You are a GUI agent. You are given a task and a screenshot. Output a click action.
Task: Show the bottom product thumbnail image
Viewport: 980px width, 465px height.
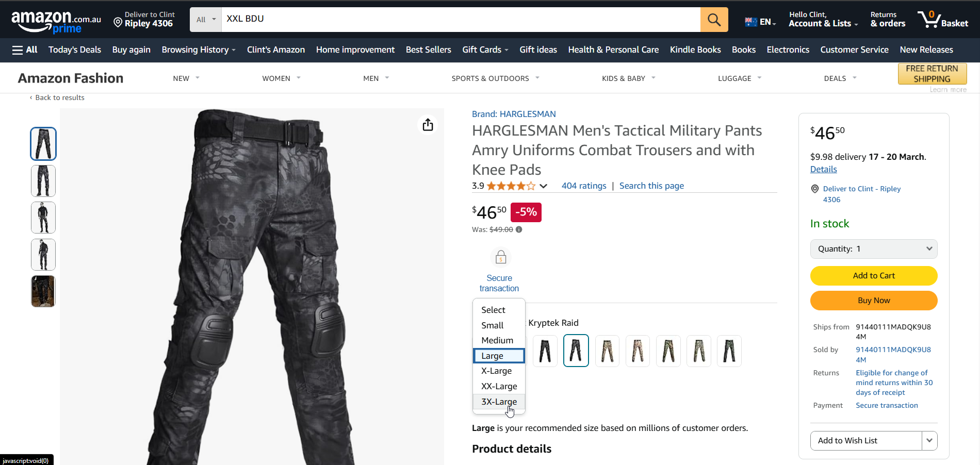pyautogui.click(x=43, y=291)
